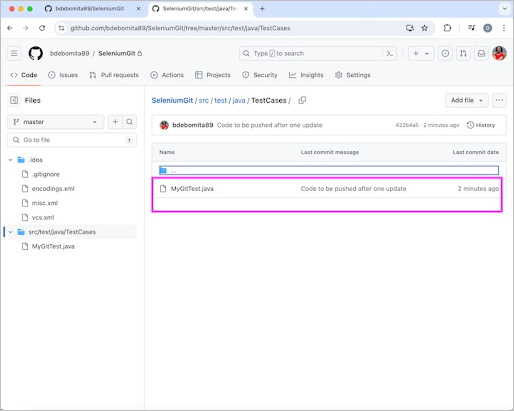Open the command palette icon in search
The width and height of the screenshot is (514, 411).
[x=390, y=53]
